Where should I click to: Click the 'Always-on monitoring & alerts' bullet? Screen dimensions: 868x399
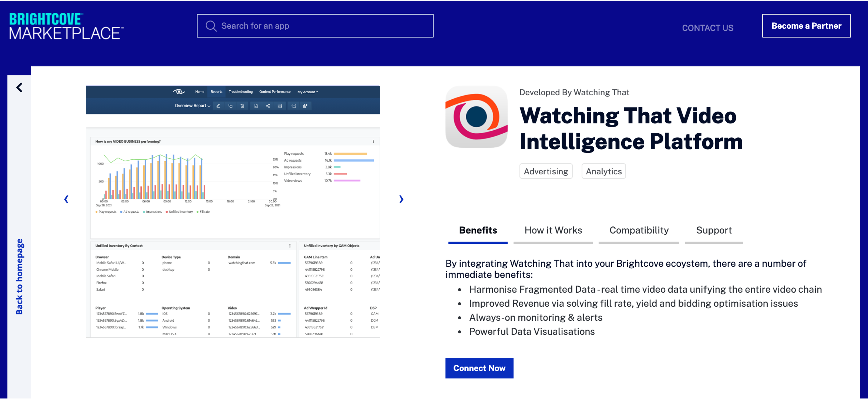(x=535, y=318)
